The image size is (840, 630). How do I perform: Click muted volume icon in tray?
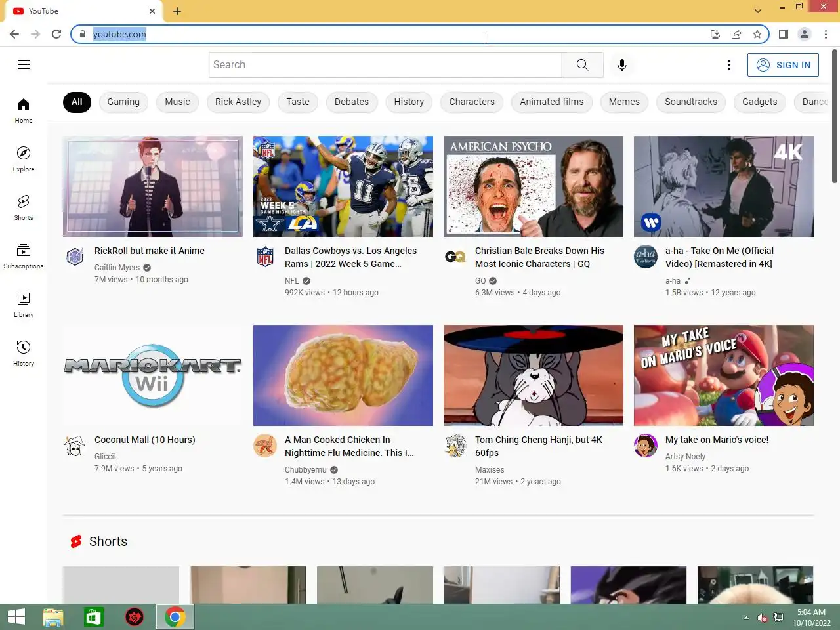pyautogui.click(x=763, y=618)
